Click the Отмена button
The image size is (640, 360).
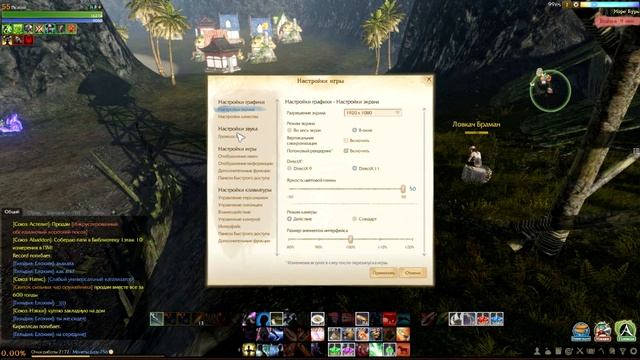pyautogui.click(x=413, y=273)
